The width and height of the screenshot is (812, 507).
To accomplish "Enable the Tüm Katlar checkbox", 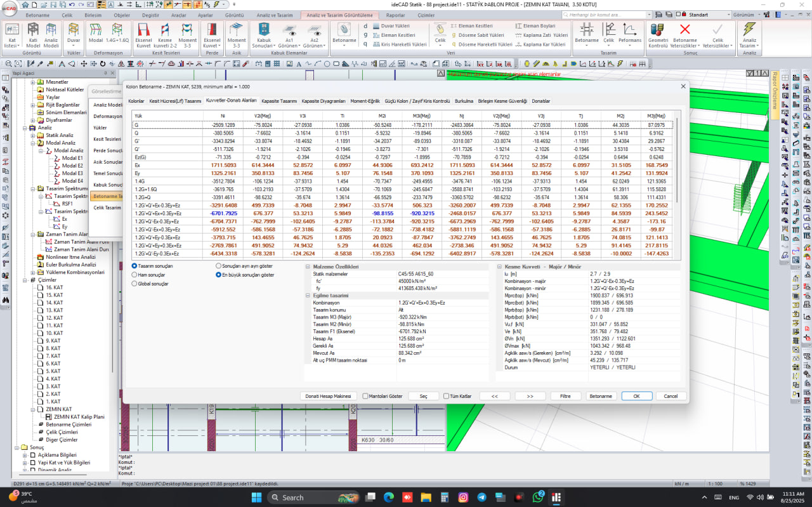I will pos(447,396).
